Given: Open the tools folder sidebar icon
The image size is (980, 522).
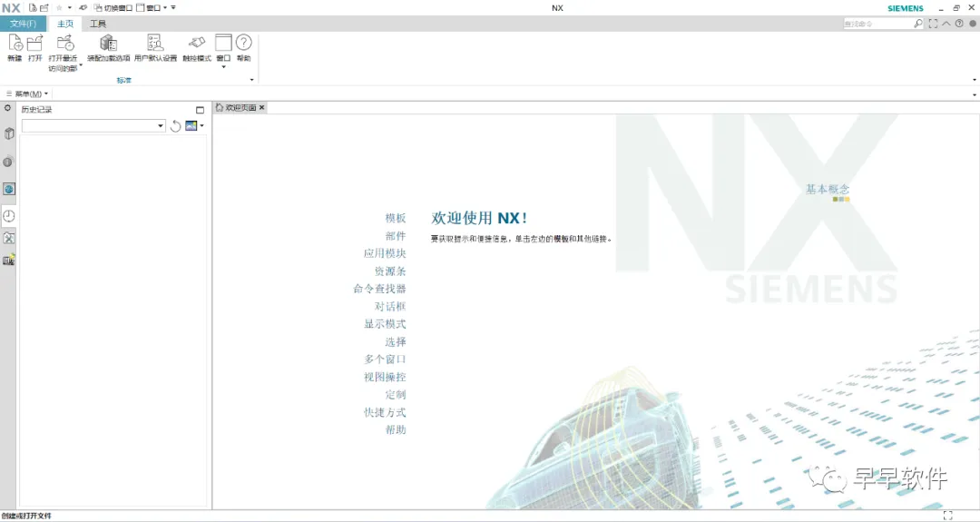Looking at the screenshot, I should tap(9, 238).
